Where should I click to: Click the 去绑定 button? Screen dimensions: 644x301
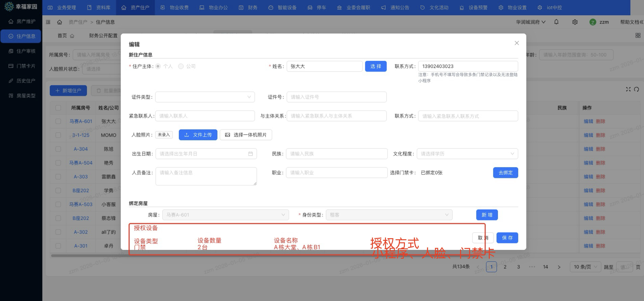click(505, 173)
